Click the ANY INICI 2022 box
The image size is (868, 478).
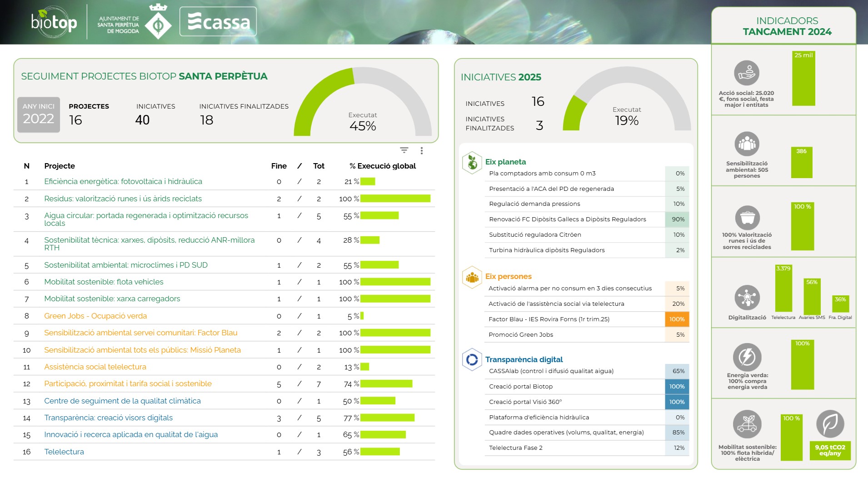pos(39,115)
